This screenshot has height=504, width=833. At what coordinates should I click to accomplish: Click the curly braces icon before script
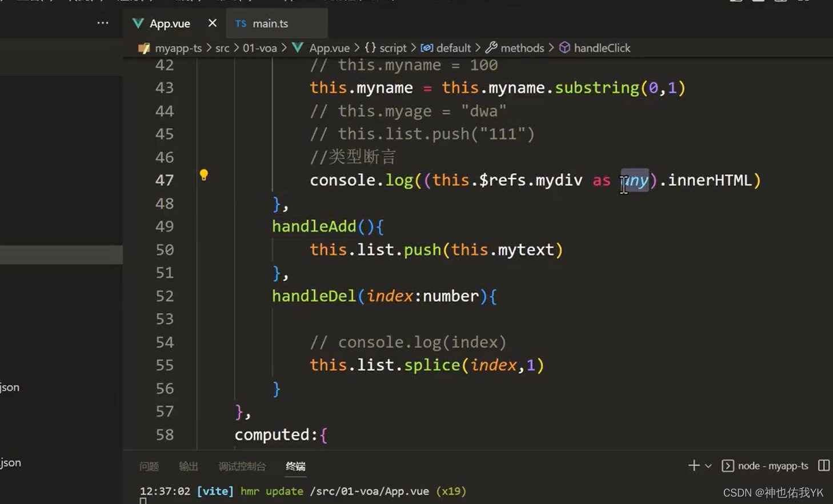tap(370, 47)
